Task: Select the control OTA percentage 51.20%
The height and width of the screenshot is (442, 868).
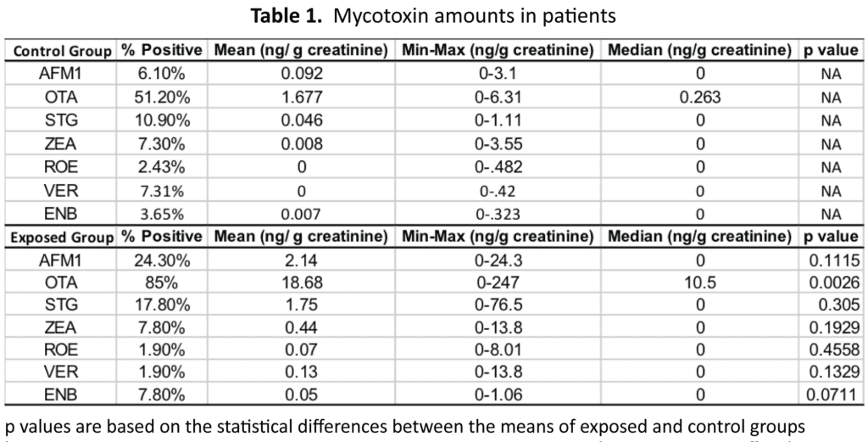Action: [162, 98]
